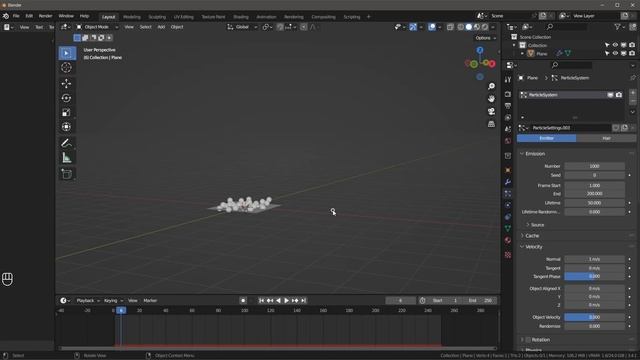Open the Texture properties checker tab
Image resolution: width=640 pixels, height=360 pixels.
[508, 255]
